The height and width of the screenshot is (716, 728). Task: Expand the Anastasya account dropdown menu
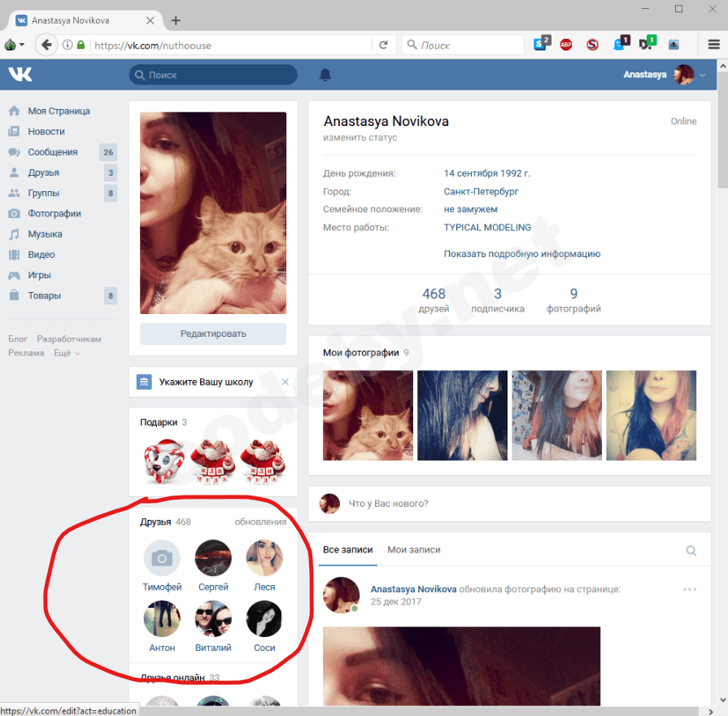[x=702, y=75]
